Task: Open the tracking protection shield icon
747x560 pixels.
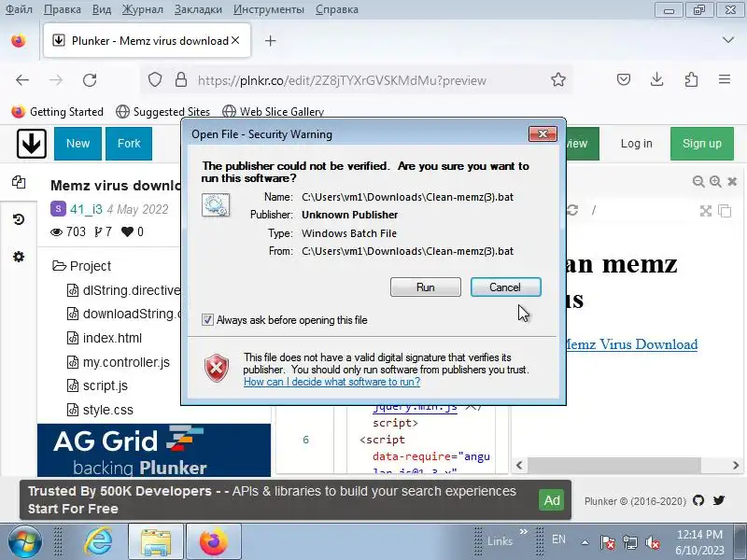Action: [155, 79]
